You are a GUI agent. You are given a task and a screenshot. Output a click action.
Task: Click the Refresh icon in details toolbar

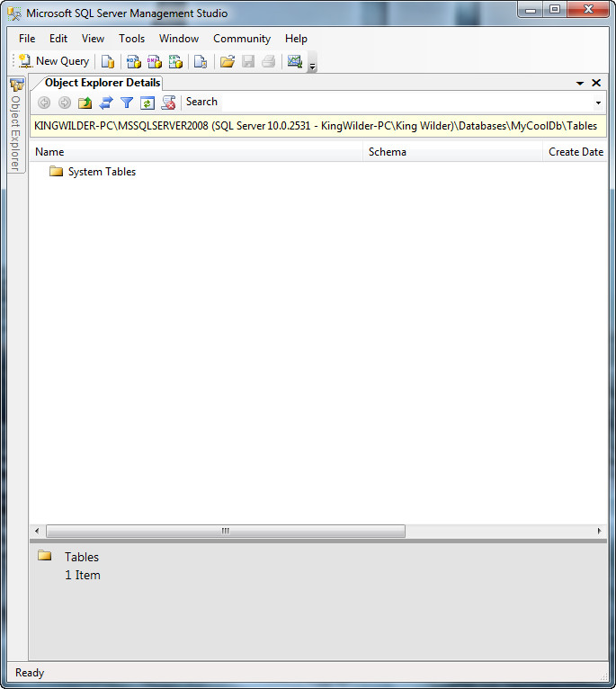[x=147, y=103]
